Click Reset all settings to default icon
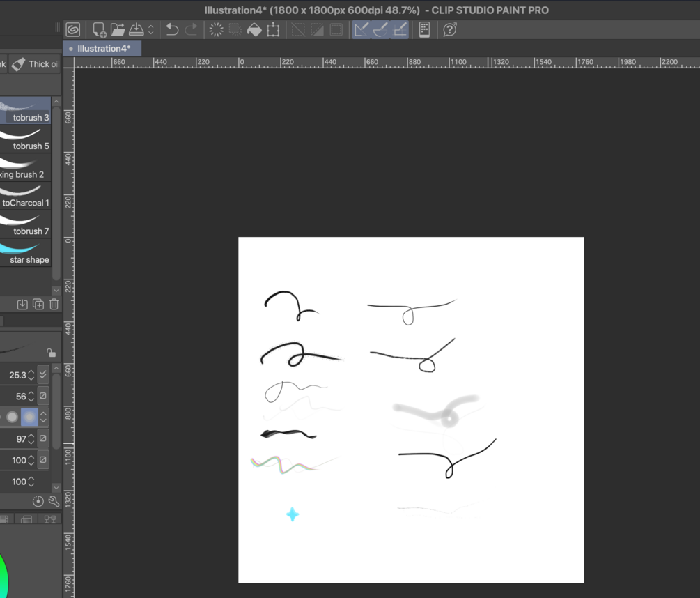 (38, 502)
